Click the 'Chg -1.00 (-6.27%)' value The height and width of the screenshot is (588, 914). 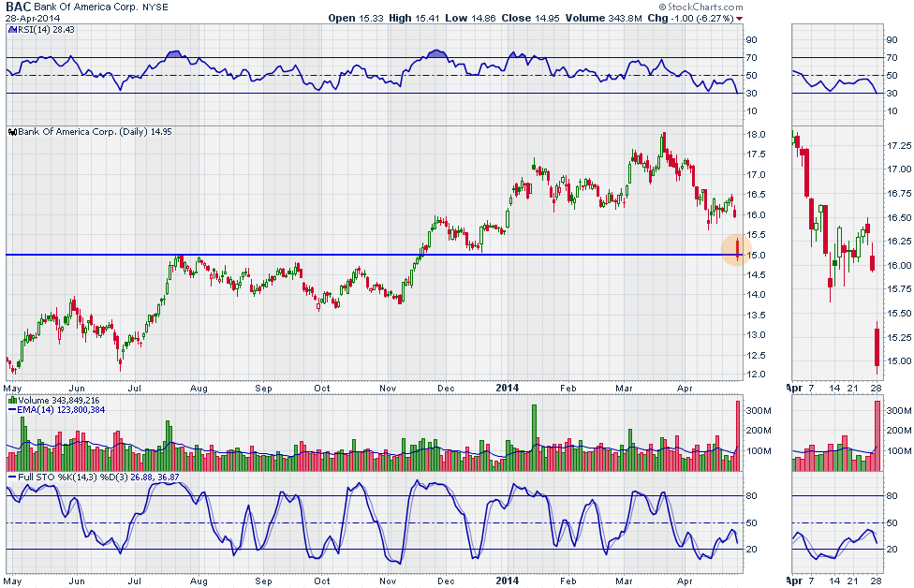(x=690, y=18)
